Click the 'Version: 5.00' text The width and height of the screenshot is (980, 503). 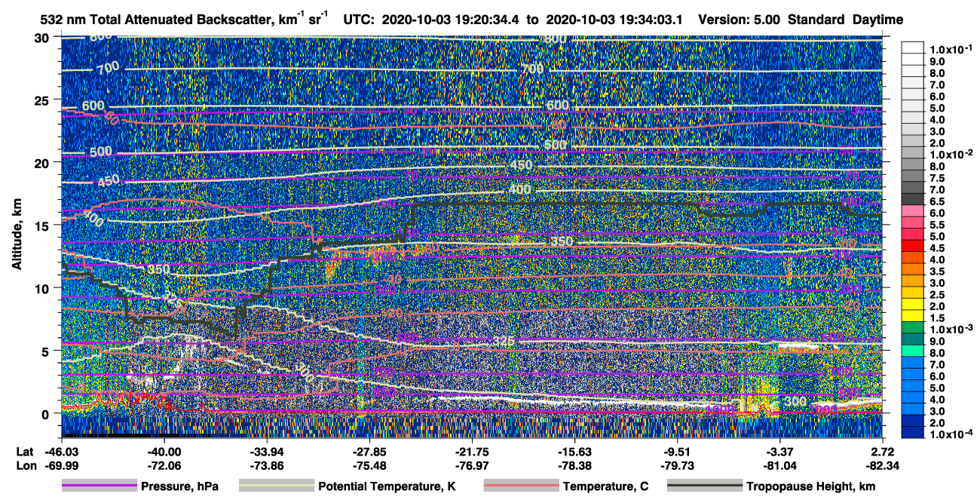click(740, 20)
